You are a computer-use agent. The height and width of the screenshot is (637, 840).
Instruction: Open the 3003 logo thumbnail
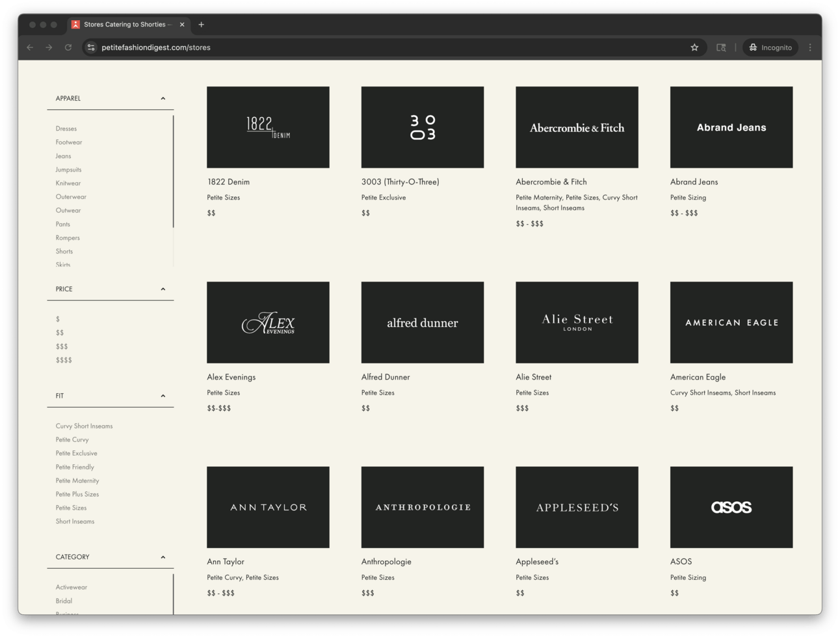tap(423, 127)
